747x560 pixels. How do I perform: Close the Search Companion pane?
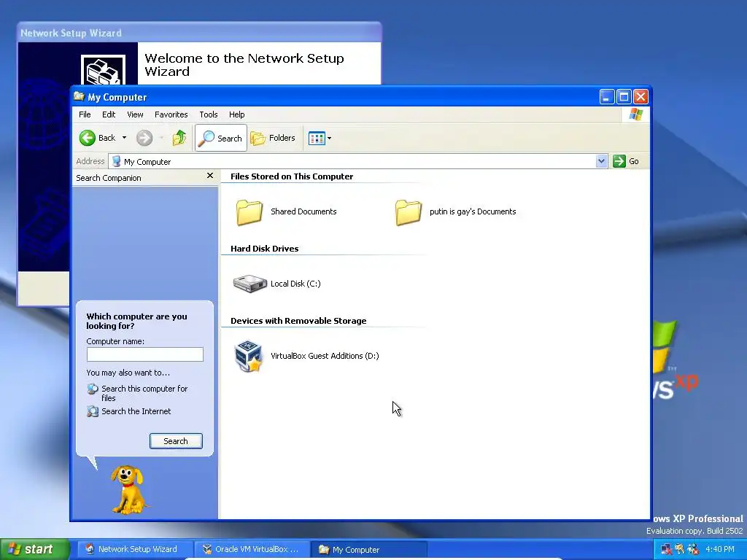[x=209, y=176]
